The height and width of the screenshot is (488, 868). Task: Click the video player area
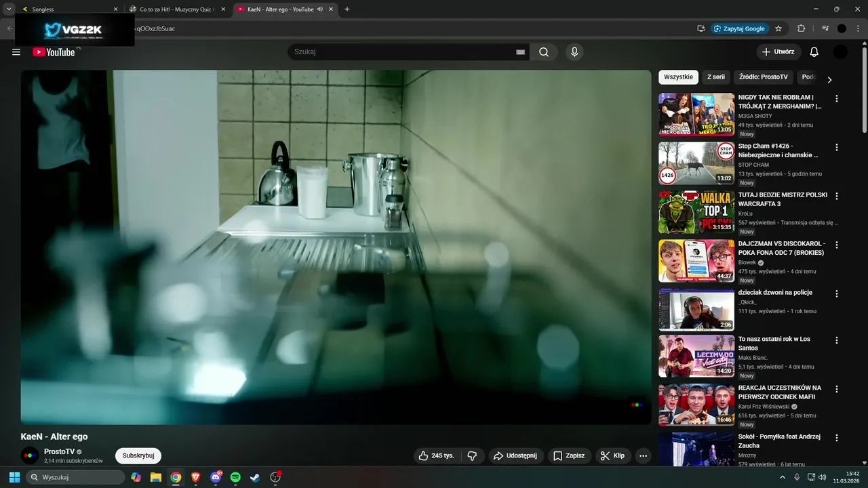coord(336,247)
